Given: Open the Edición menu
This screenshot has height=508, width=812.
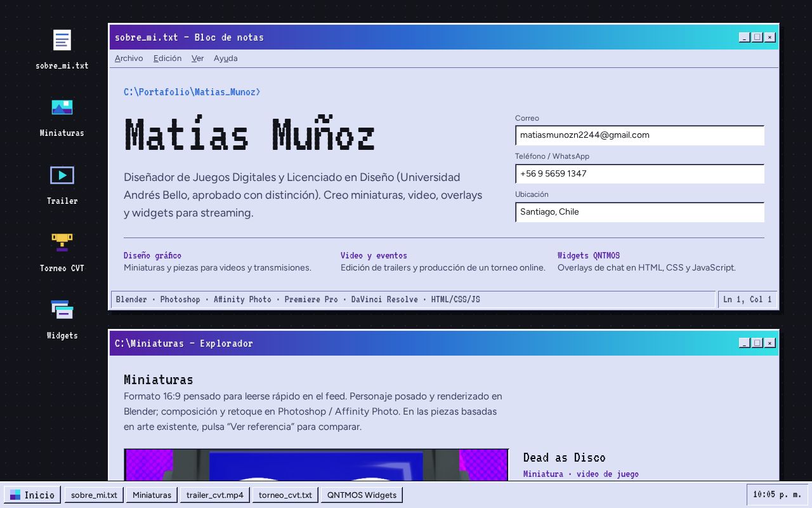Looking at the screenshot, I should point(167,58).
